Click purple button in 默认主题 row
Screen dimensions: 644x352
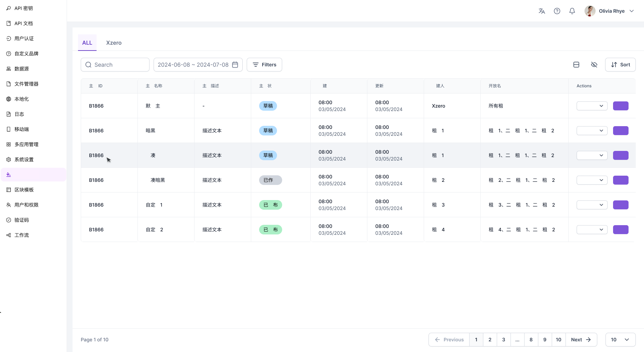[621, 106]
